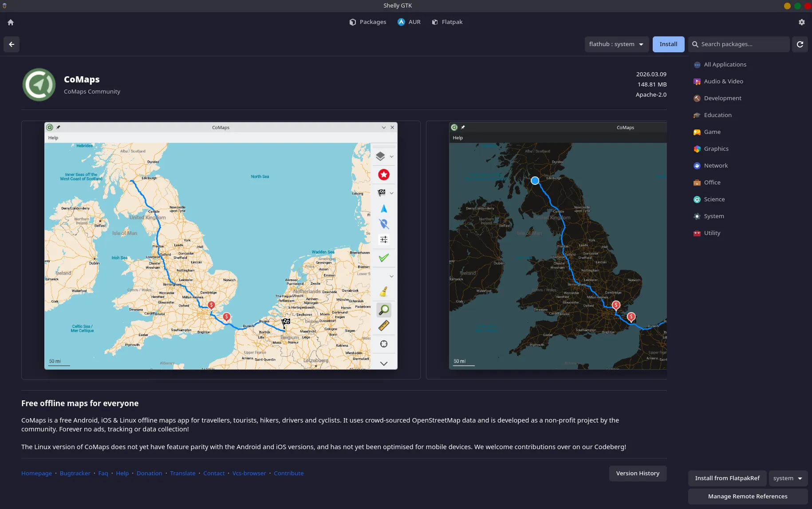Open the Vcs-browser link
The height and width of the screenshot is (509, 812).
coord(249,474)
